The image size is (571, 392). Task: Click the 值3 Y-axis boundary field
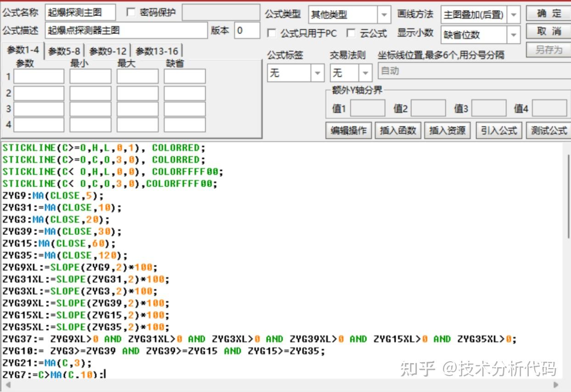(489, 108)
